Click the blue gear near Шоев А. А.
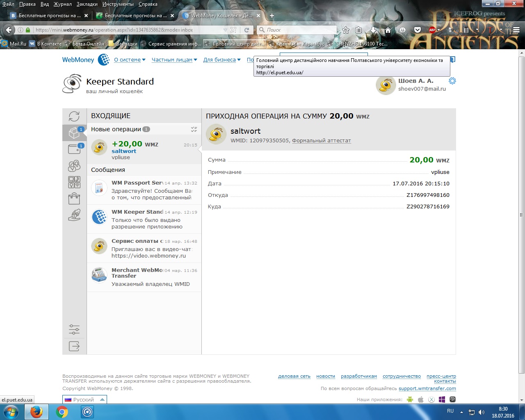The image size is (525, 420). pyautogui.click(x=452, y=81)
